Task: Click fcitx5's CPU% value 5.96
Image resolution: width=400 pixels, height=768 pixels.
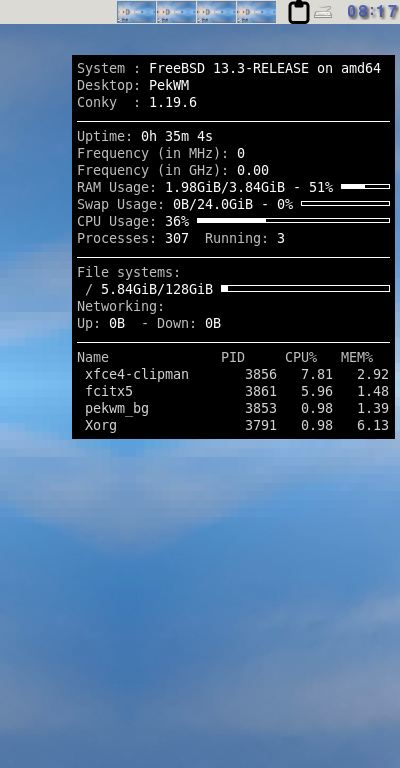Action: [317, 392]
